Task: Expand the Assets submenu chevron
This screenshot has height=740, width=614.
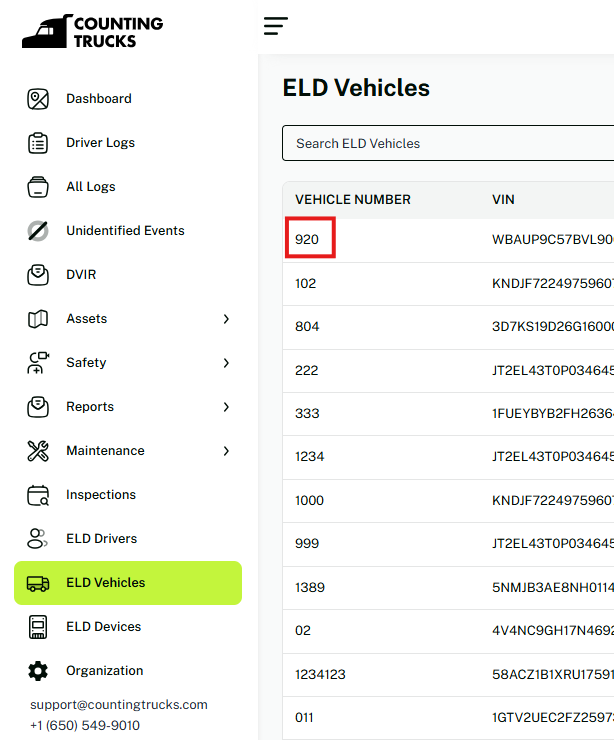Action: [x=226, y=319]
